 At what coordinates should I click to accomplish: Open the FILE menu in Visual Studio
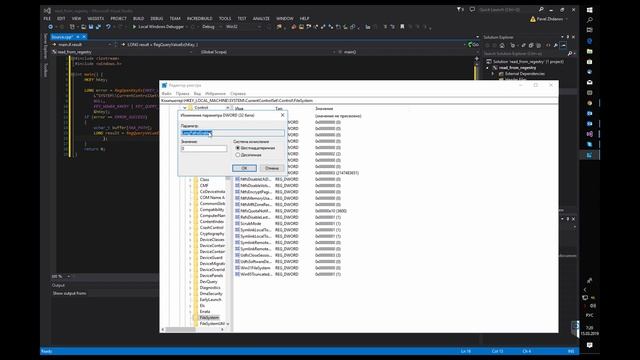(47, 19)
